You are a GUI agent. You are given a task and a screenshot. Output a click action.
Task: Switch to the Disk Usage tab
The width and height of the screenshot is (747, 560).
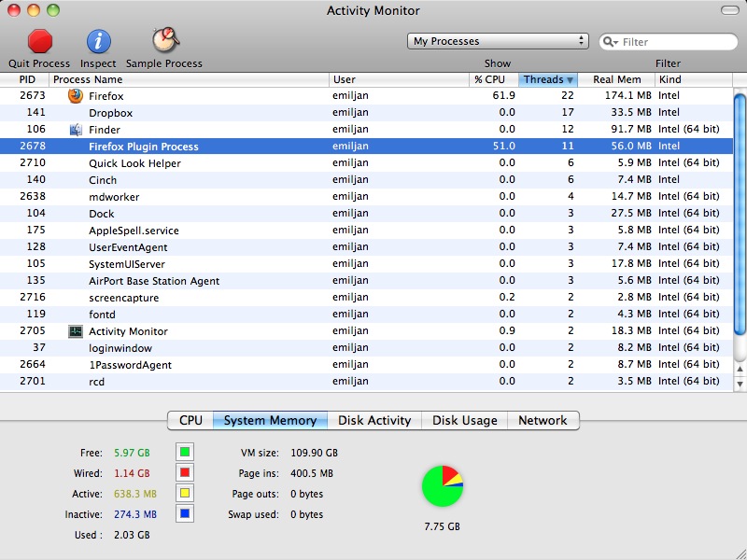click(x=464, y=421)
